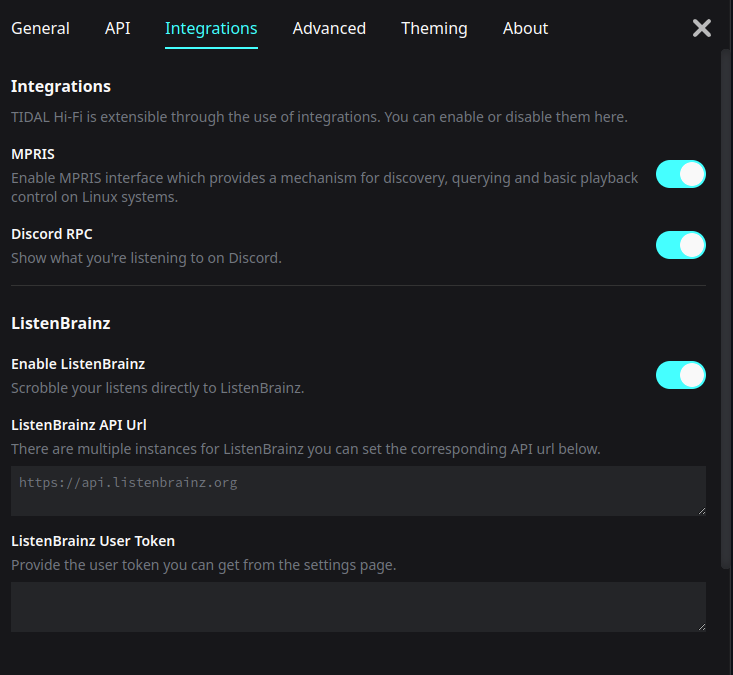The height and width of the screenshot is (675, 733).
Task: Click the User Token textarea resize handle
Action: click(700, 626)
